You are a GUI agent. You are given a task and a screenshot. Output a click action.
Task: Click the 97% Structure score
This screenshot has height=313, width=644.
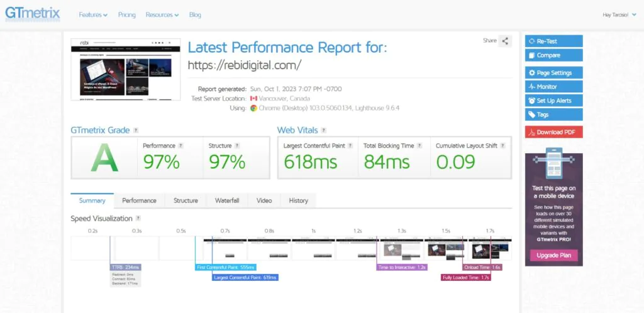[227, 162]
